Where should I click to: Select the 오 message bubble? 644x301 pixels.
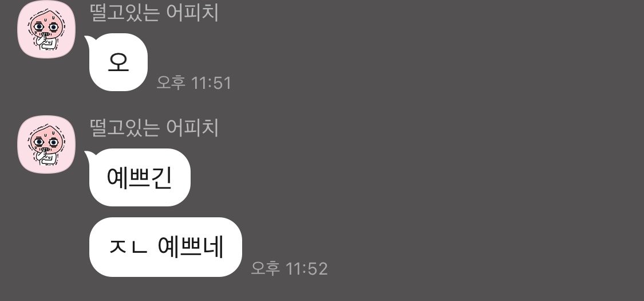tap(118, 62)
